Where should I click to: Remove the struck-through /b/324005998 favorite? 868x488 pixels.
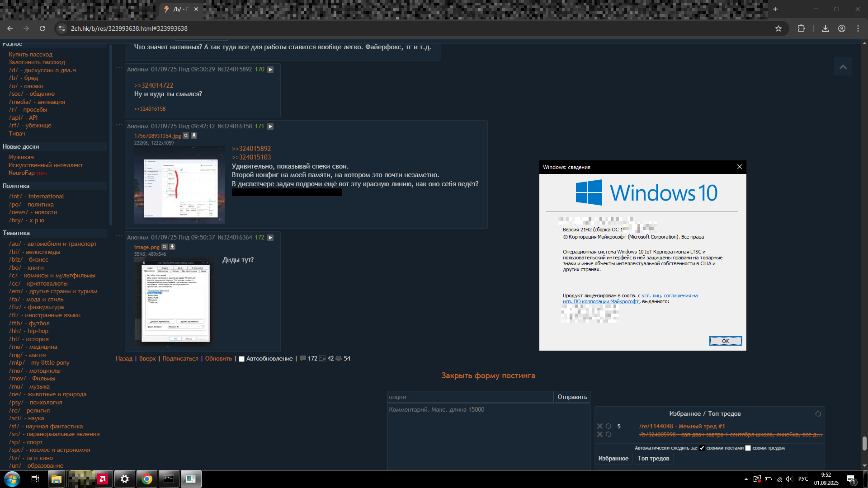[x=600, y=434]
